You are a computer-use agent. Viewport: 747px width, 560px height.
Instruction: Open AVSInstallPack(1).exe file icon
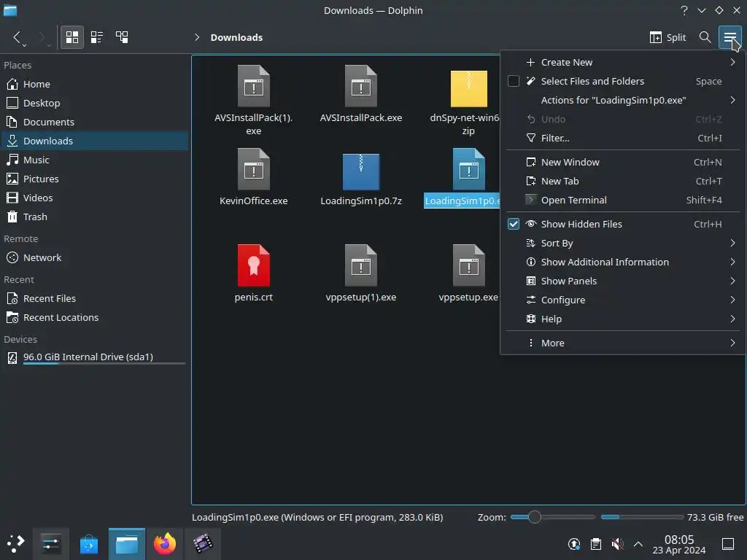253,86
